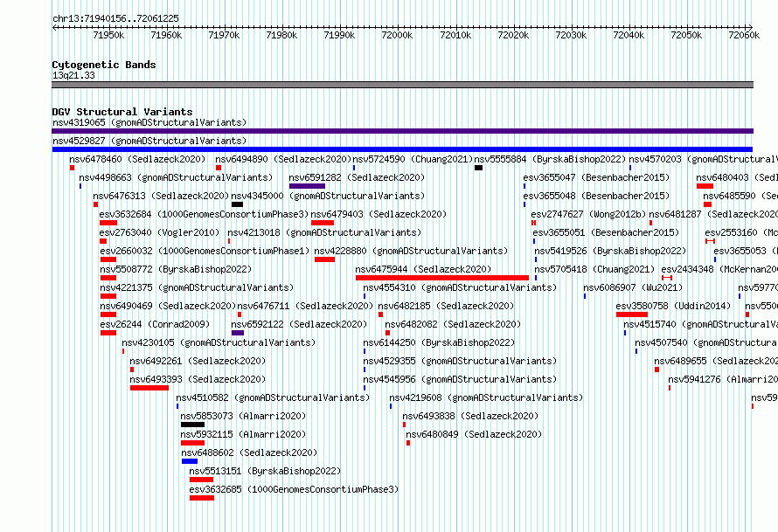Open nsv4545956 (gnomADStructuralVariants) variant

coord(460,379)
